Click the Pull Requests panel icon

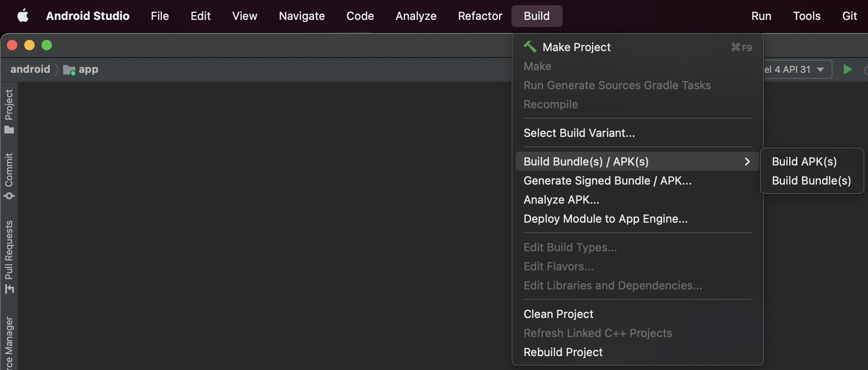point(9,289)
